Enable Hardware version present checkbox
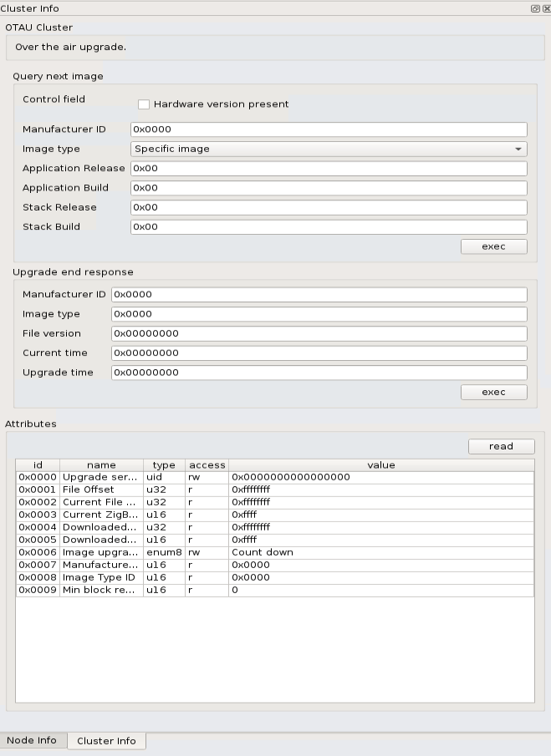The width and height of the screenshot is (551, 756). [144, 104]
